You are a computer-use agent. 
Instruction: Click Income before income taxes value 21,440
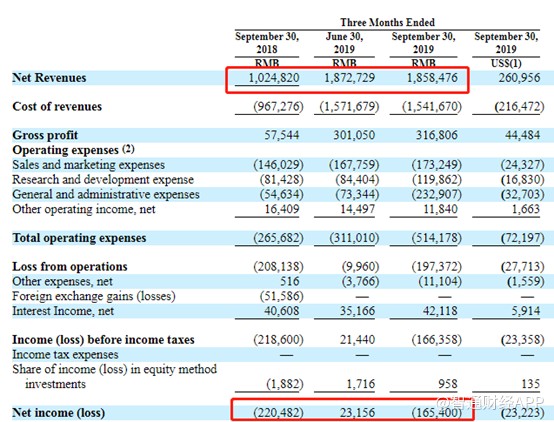pos(357,340)
